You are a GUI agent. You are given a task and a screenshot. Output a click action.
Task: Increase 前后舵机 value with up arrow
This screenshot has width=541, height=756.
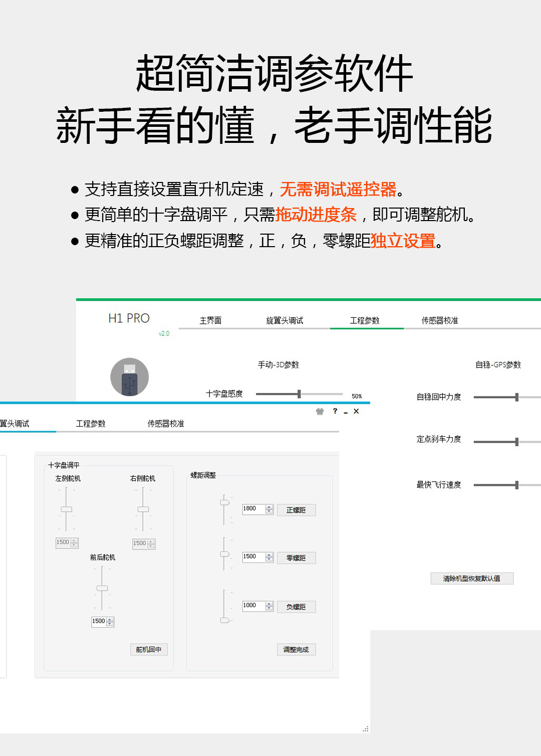pyautogui.click(x=110, y=620)
